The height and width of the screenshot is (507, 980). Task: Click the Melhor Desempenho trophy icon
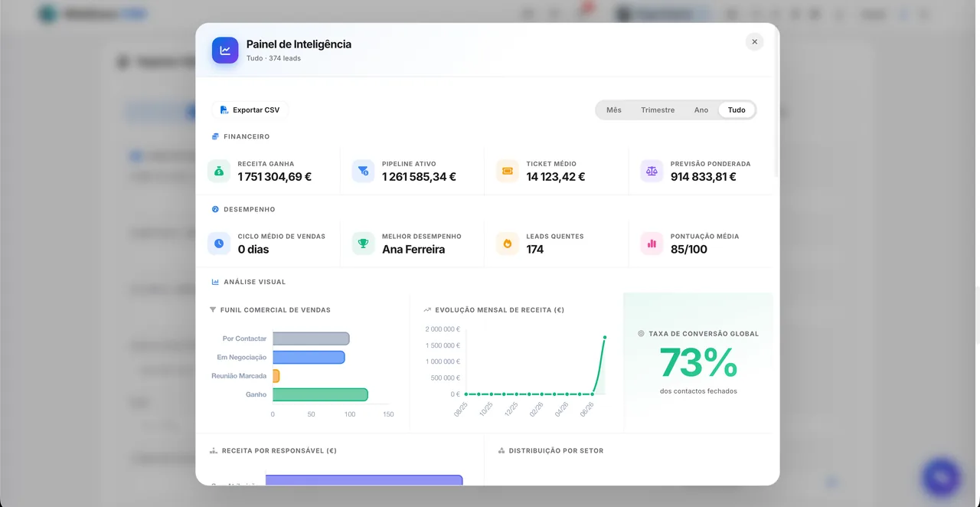pos(363,244)
